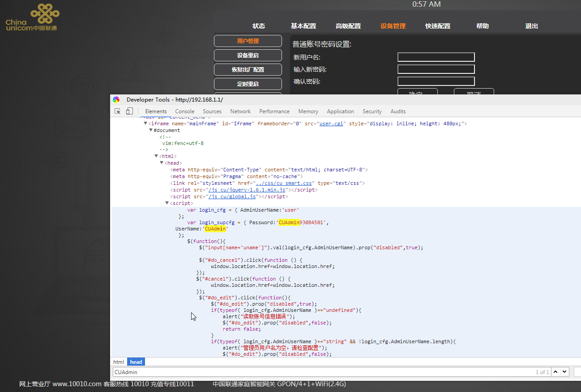Select 用户管理 sidebar button
Viewport: 581px width, 392px height.
pos(248,41)
